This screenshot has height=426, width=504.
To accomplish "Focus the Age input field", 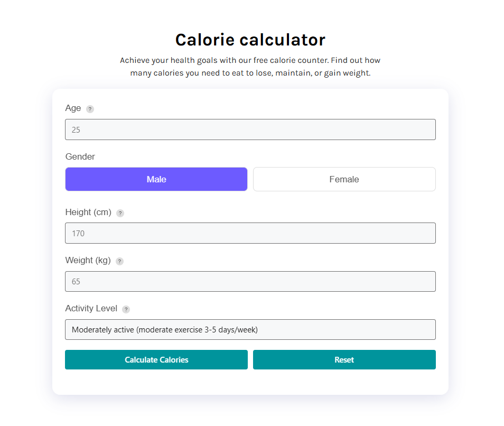I will point(250,129).
